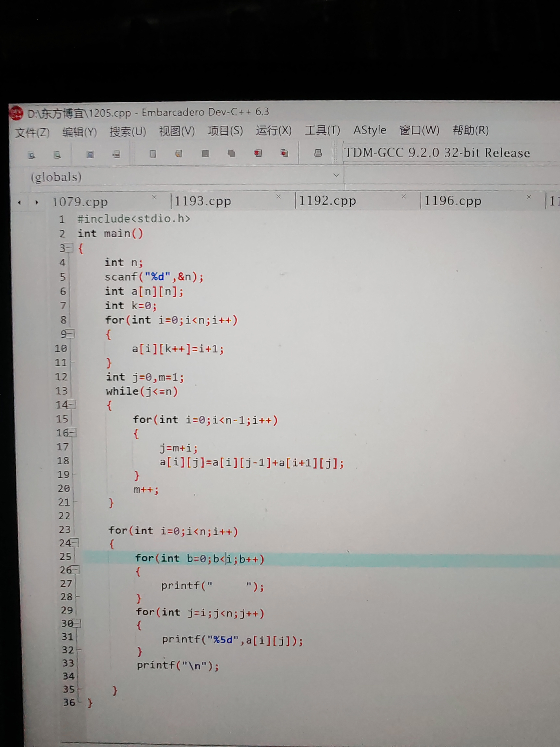560x747 pixels.
Task: Click the a[i][j]=a[i][j-1]+a[i+1][j]; line
Action: (252, 462)
